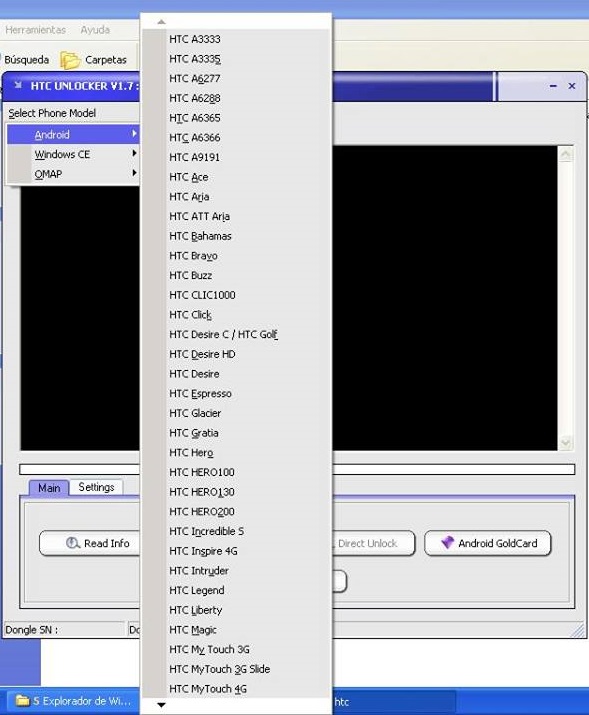Pick HTC HERO200 model
Image resolution: width=589 pixels, height=715 pixels.
(236, 511)
